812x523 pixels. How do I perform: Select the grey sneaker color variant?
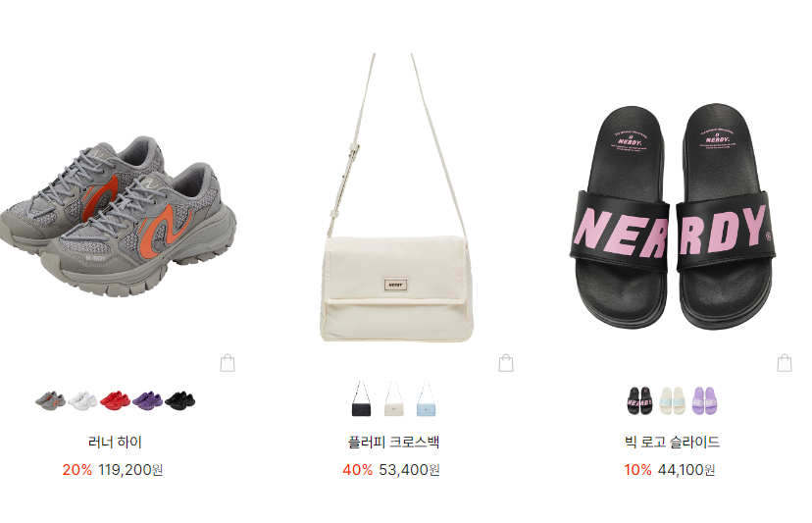click(x=50, y=400)
